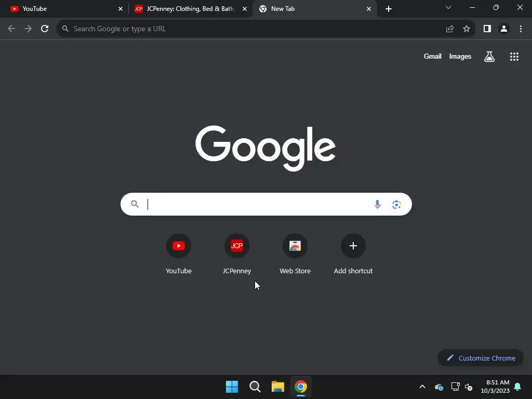Viewport: 532px width, 399px height.
Task: Show hidden system tray icons
Action: tap(422, 387)
